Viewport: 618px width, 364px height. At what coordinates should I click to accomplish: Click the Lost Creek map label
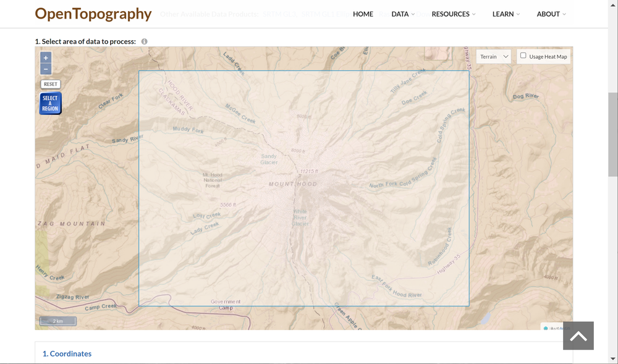(x=207, y=215)
